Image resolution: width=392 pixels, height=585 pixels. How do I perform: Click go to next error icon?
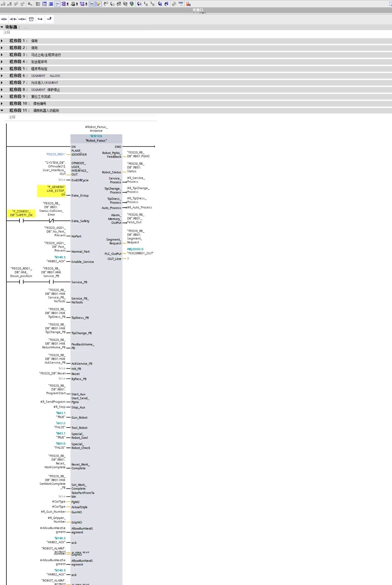[112, 4]
